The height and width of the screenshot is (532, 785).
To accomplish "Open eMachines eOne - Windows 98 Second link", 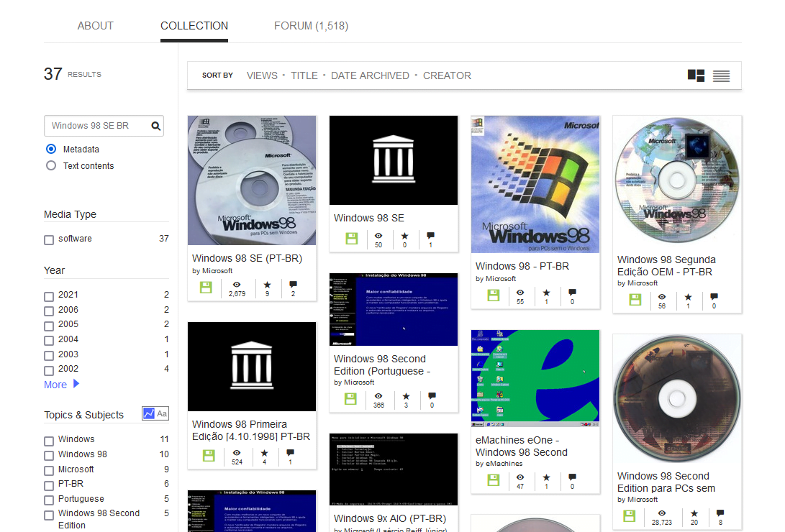I will pyautogui.click(x=522, y=446).
